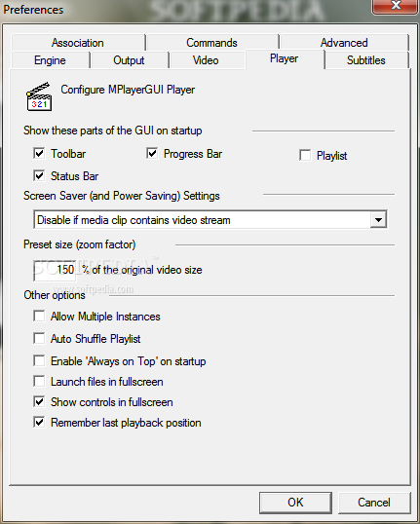Click 'Show these parts of the GUI on startup'
The image size is (420, 524).
click(113, 131)
